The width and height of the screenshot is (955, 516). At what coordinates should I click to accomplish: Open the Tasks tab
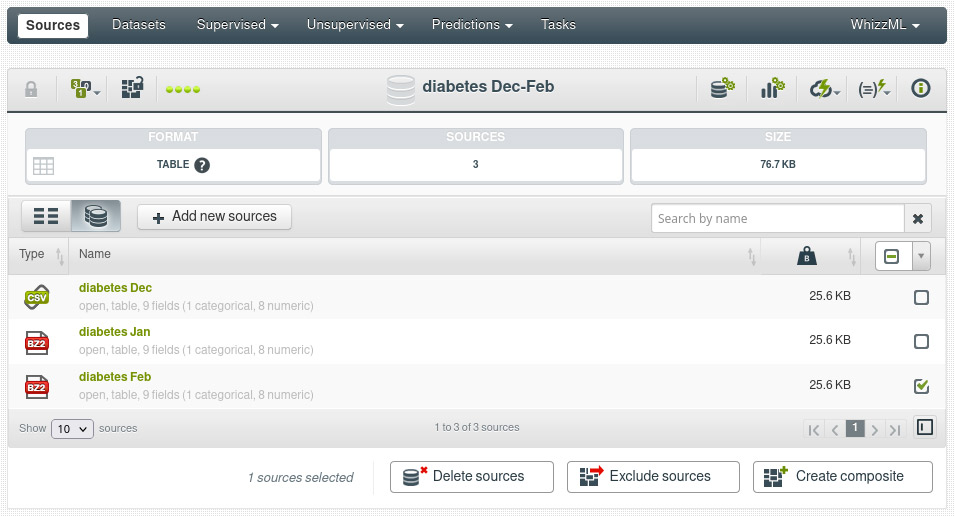click(x=558, y=24)
